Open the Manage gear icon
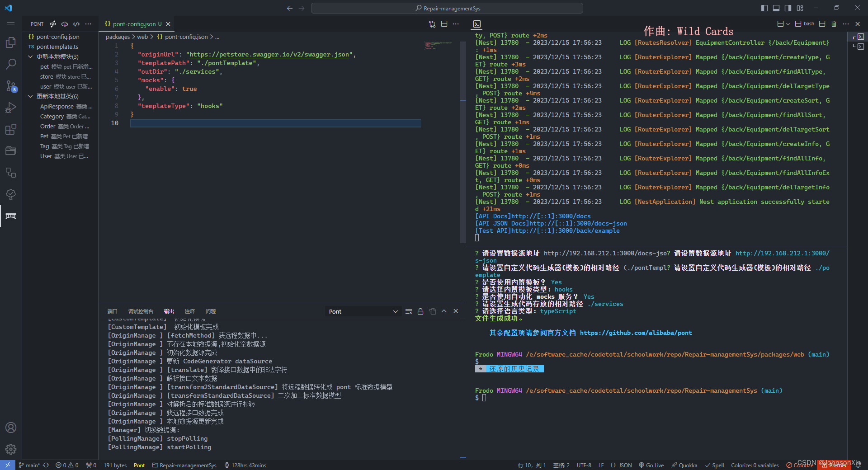The image size is (868, 470). [x=11, y=449]
